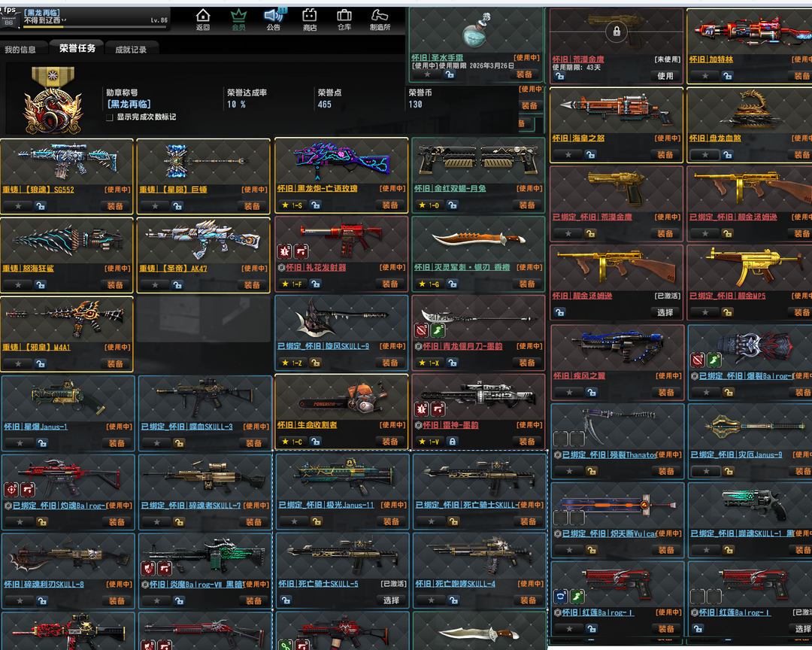Open the 商店 shop icon
Image resolution: width=812 pixels, height=650 pixels.
point(310,20)
